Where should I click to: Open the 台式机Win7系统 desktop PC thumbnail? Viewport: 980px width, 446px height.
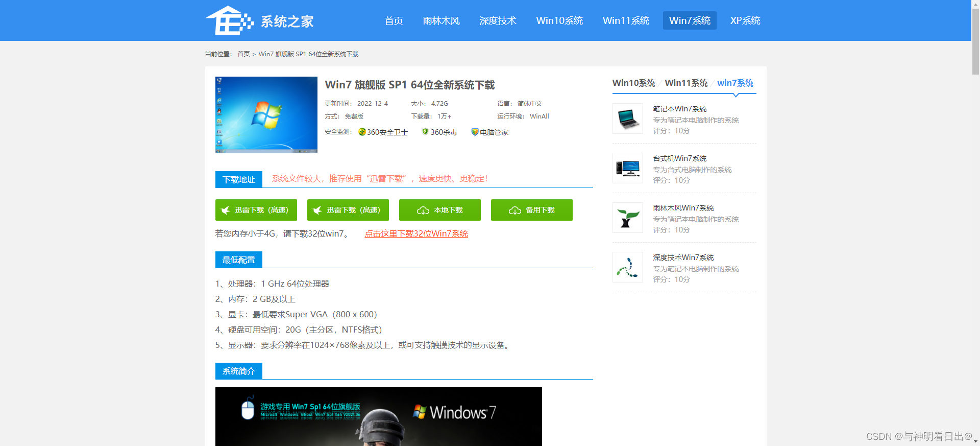(x=628, y=168)
